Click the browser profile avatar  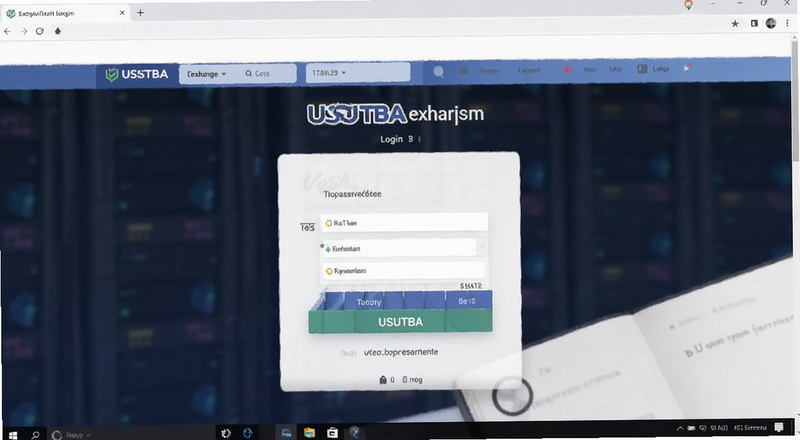(771, 23)
